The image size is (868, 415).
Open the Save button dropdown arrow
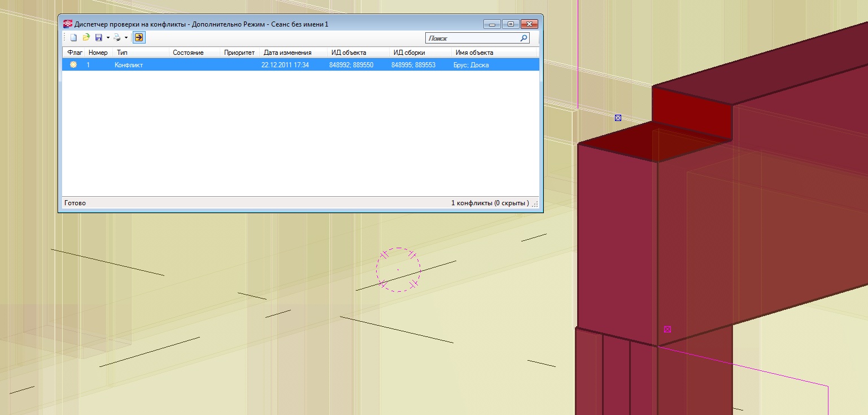click(x=107, y=38)
